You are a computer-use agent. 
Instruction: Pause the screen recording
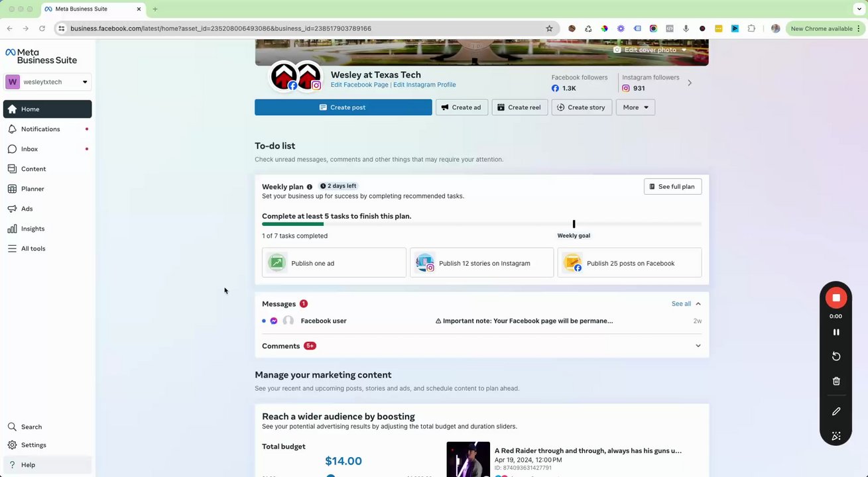pyautogui.click(x=836, y=332)
